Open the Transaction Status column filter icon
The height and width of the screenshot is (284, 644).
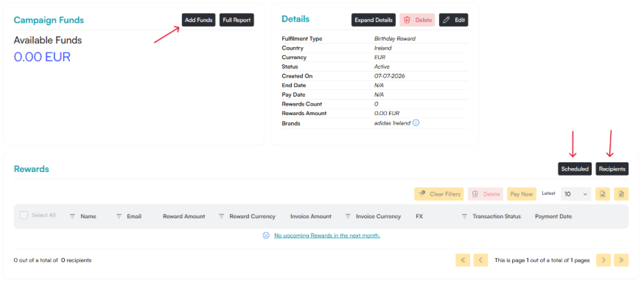point(464,216)
